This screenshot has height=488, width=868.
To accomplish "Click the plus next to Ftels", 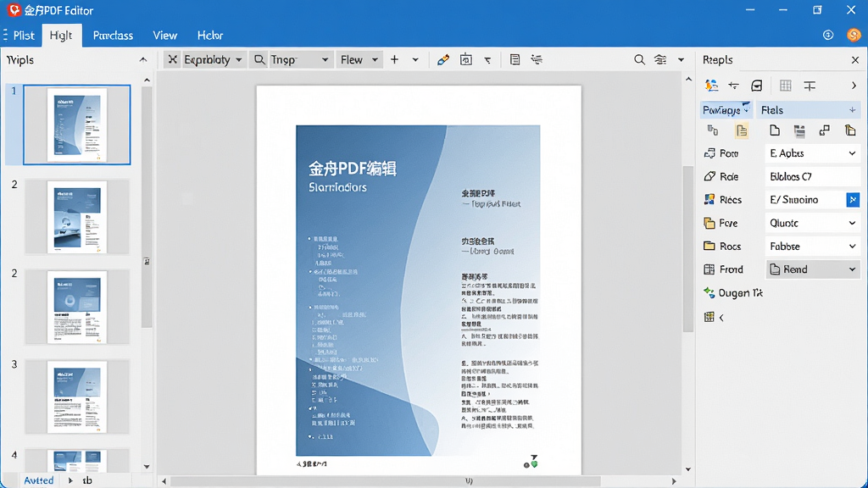I will click(x=853, y=110).
